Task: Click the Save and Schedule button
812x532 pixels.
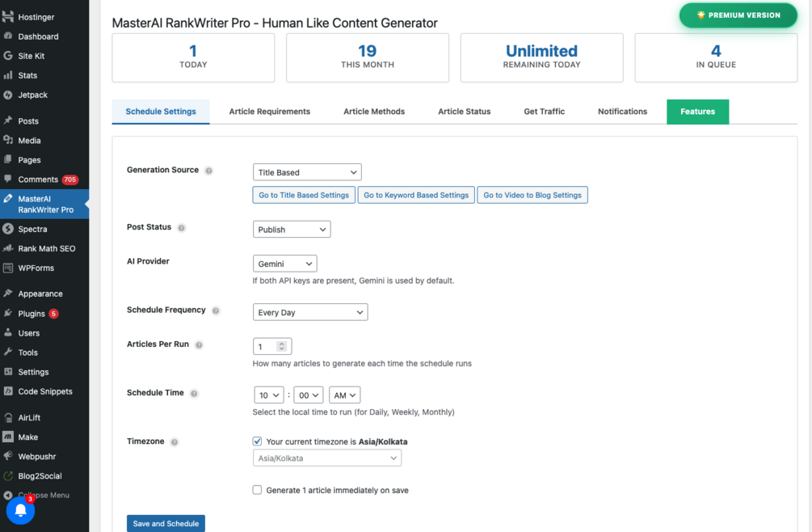Action: (166, 523)
